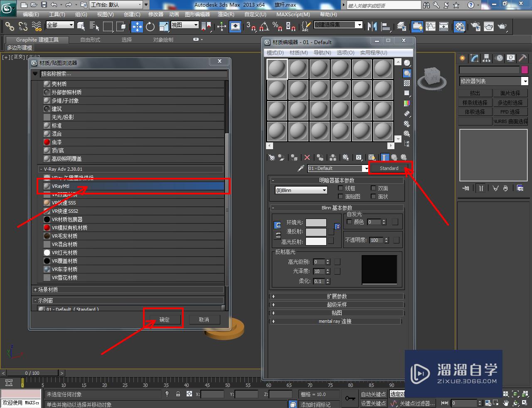Viewport: 532px width, 408px height.
Task: Enable the self-illumination 颜色 checkbox
Action: pos(350,222)
